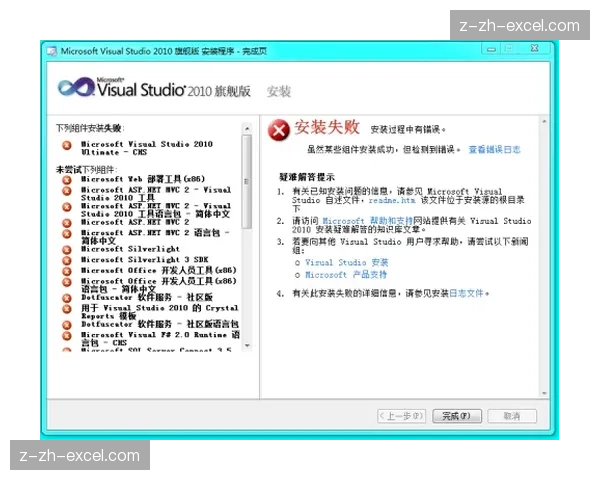Minimize the installer window
This screenshot has height=480, width=600.
pyautogui.click(x=491, y=49)
